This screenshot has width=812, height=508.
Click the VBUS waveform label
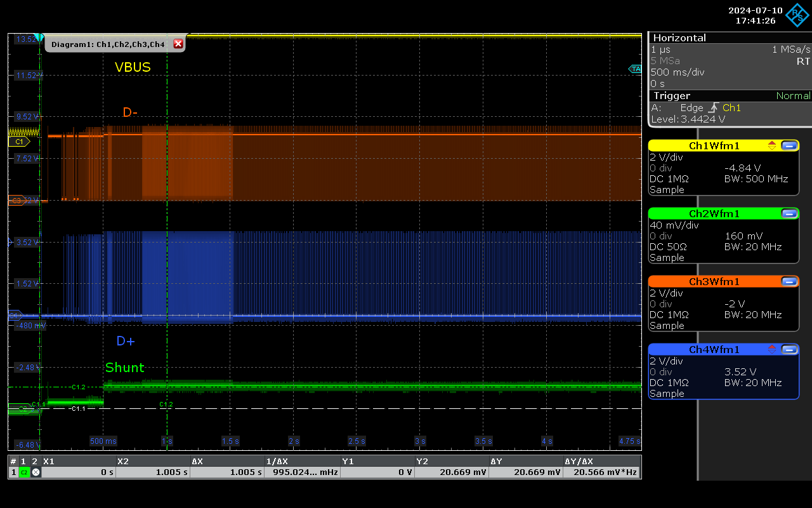pos(133,67)
